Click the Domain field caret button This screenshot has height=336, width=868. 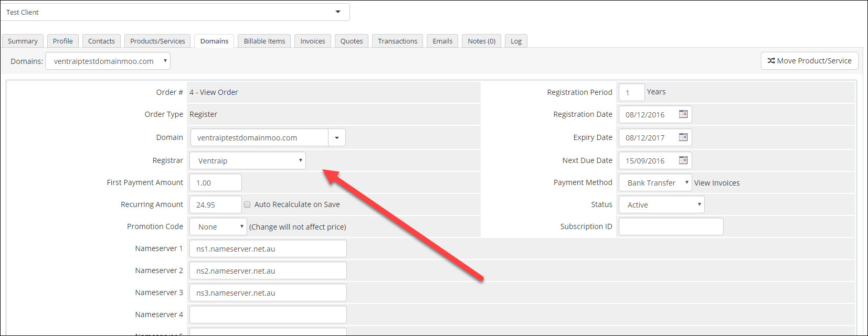(x=337, y=137)
